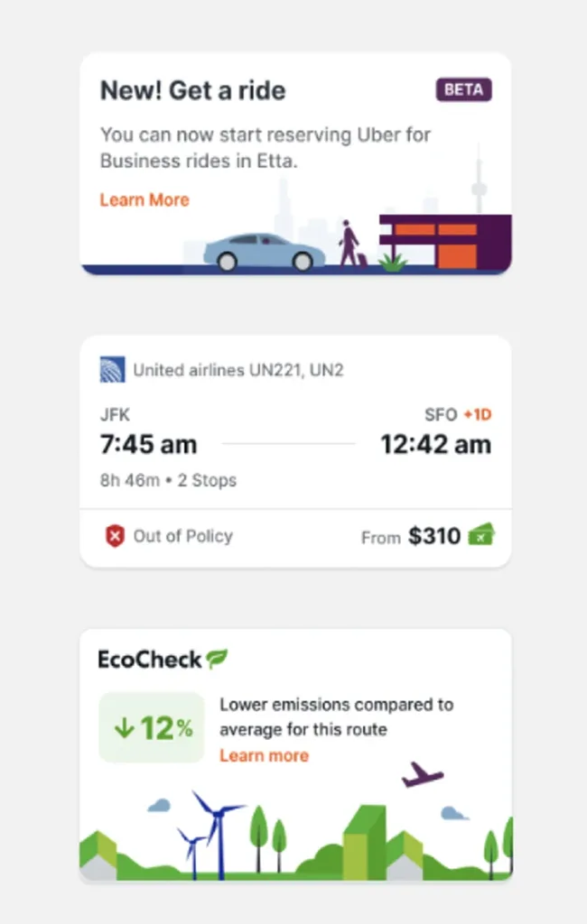Click the red Out of Policy shield icon

tap(114, 537)
